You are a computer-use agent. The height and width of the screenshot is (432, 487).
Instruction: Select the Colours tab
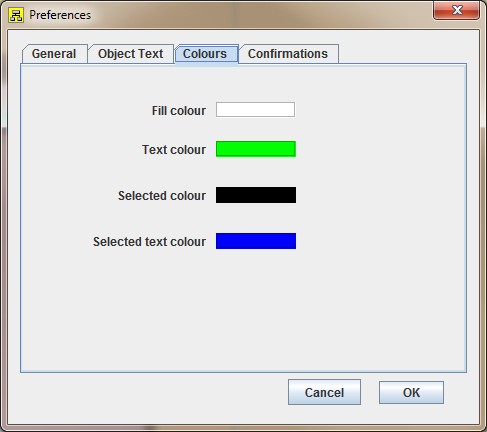pyautogui.click(x=205, y=54)
